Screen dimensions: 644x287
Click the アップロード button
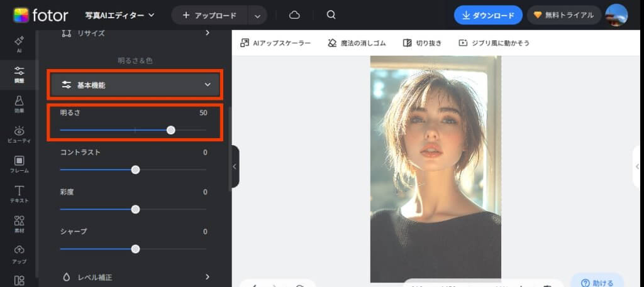[x=209, y=16]
